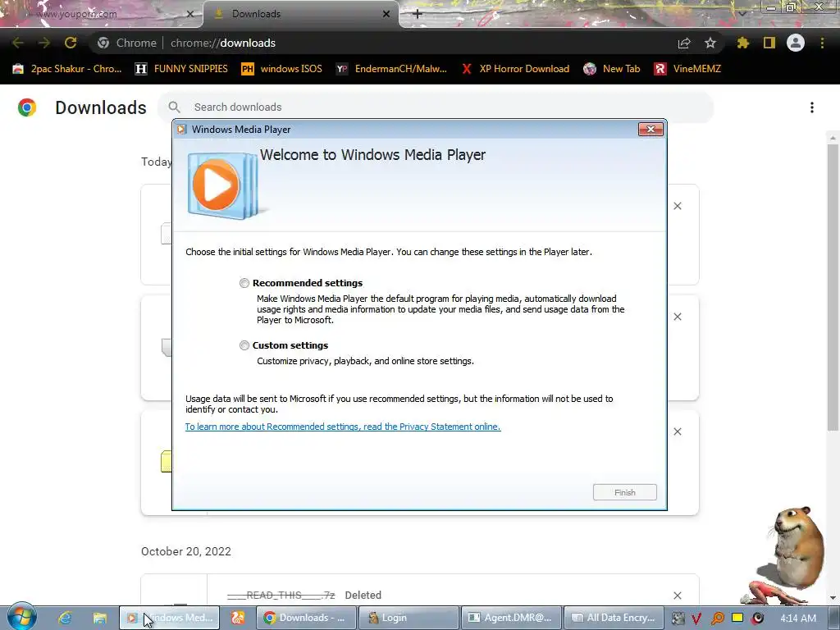Open Chrome three-dot main menu

click(x=822, y=43)
